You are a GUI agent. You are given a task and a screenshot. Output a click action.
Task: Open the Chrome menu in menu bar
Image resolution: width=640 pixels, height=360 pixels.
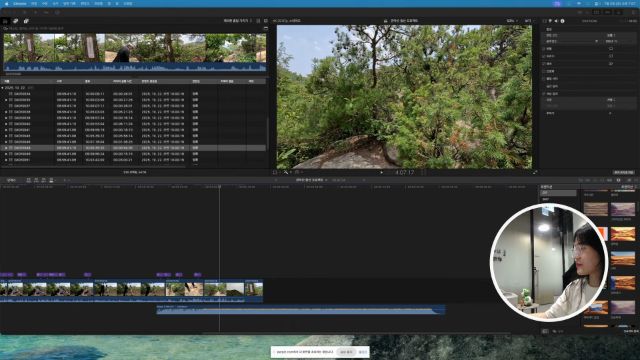20,4
